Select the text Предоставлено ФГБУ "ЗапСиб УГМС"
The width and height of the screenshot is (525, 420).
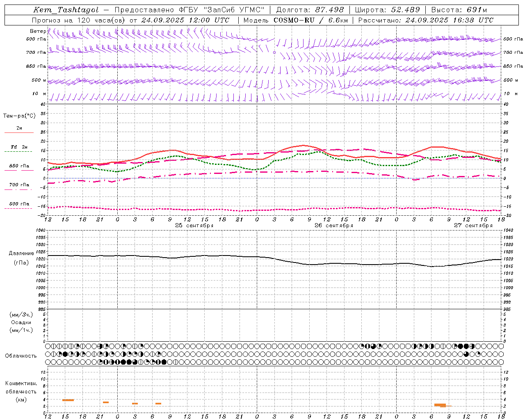tap(189, 10)
